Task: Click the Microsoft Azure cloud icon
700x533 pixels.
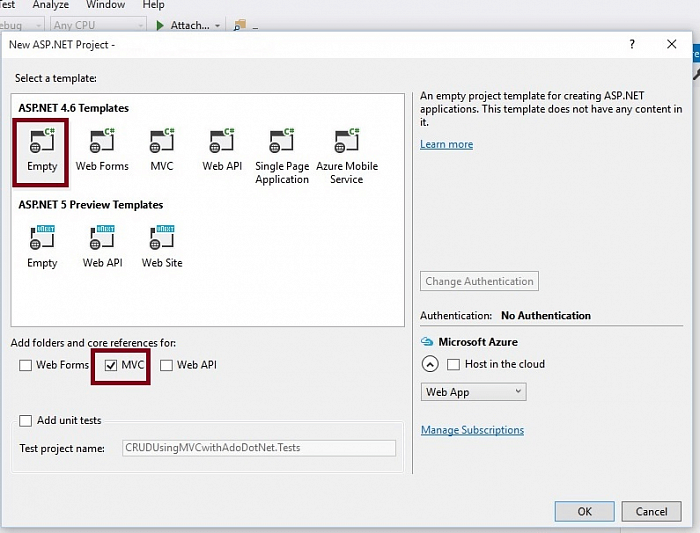Action: (427, 342)
